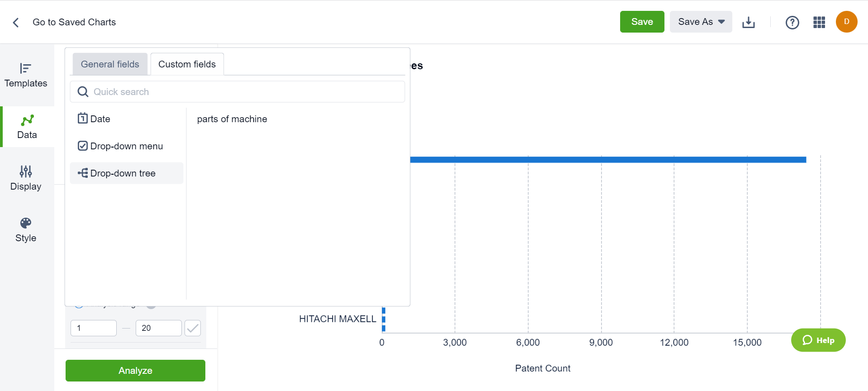Choose the parts of machine field
Image resolution: width=868 pixels, height=391 pixels.
click(232, 119)
